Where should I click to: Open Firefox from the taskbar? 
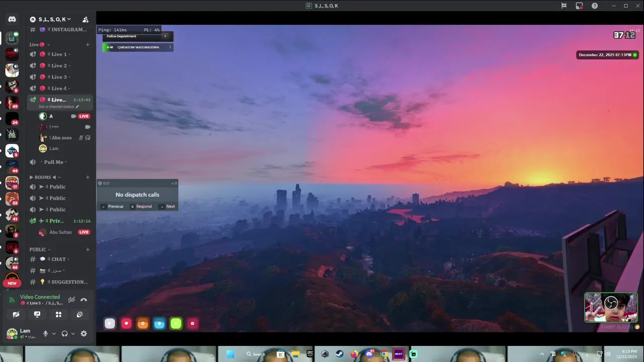point(354,354)
